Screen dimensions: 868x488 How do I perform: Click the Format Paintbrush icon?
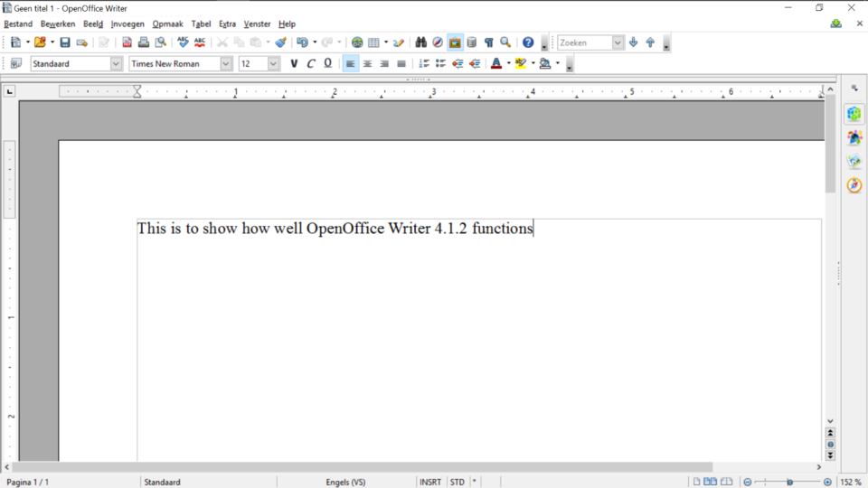pos(280,42)
